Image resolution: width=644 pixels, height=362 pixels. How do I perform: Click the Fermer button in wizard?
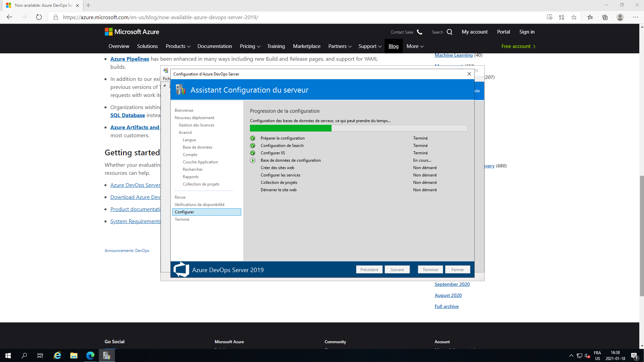pyautogui.click(x=457, y=269)
